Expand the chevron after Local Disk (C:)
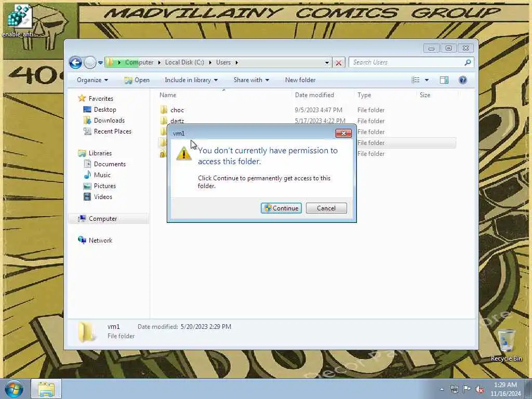This screenshot has width=532, height=399. coord(210,62)
